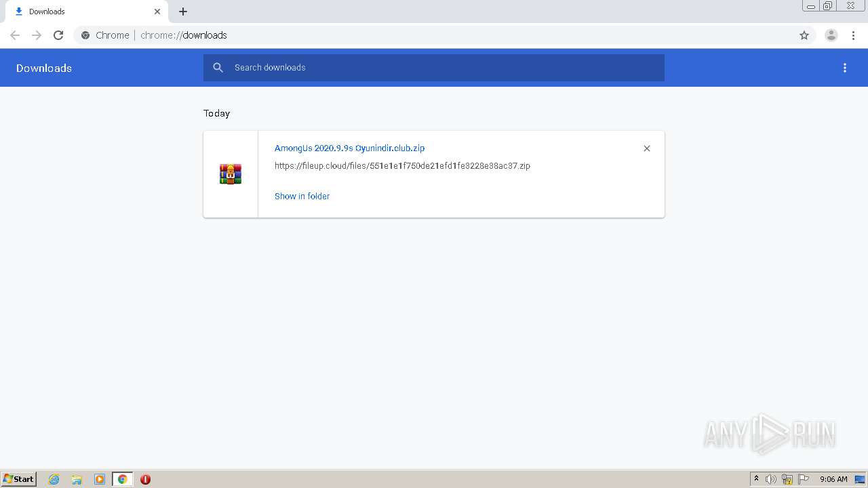
Task: Click Show in folder
Action: [x=302, y=196]
